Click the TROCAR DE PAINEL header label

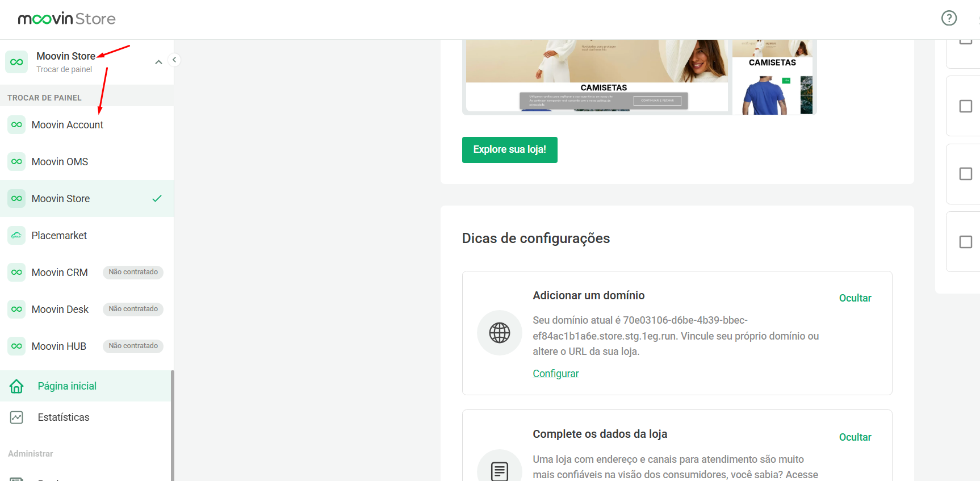(44, 98)
